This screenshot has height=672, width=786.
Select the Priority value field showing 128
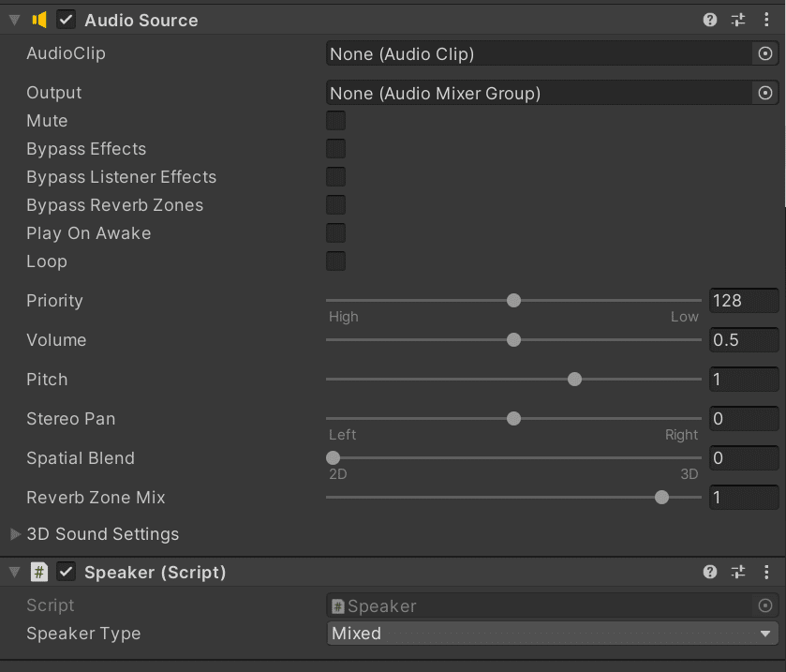pyautogui.click(x=744, y=300)
